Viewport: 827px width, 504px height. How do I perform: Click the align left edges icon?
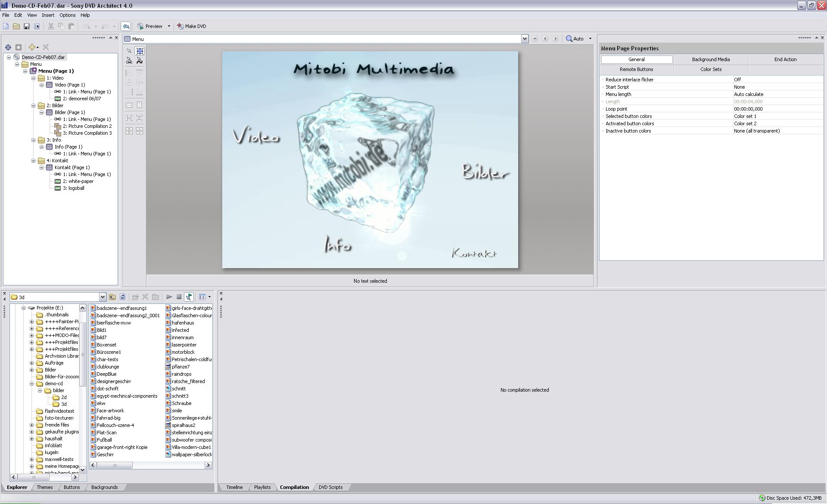tap(129, 73)
